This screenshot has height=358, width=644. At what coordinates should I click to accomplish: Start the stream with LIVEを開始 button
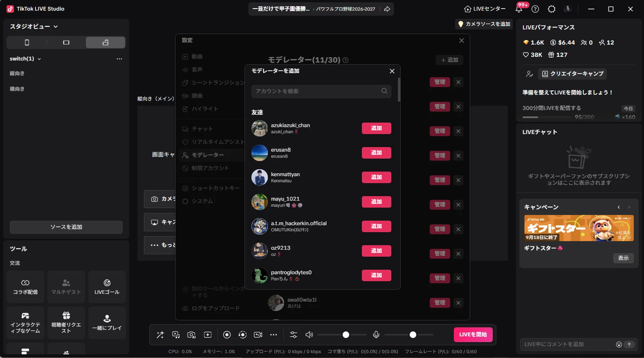[473, 334]
